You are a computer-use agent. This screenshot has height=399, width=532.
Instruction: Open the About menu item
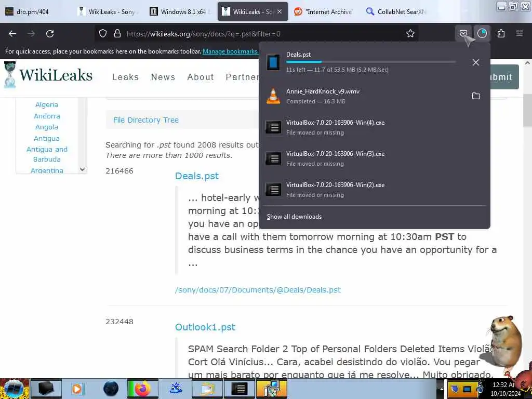click(201, 77)
